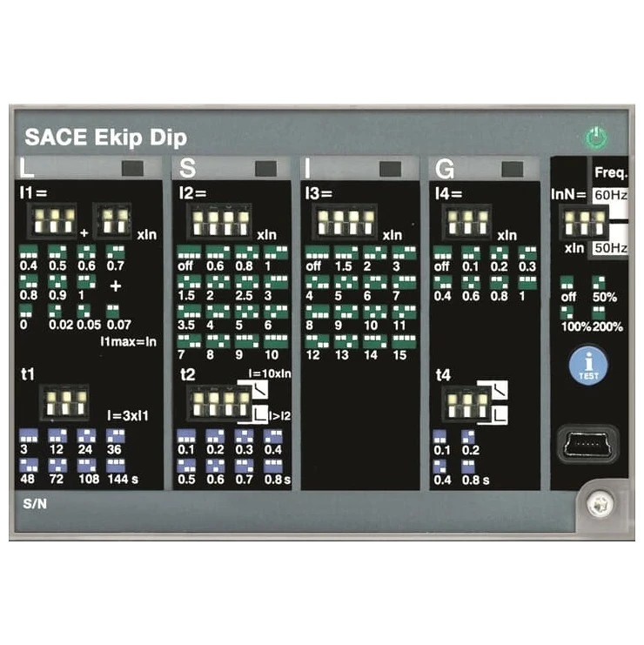
Task: Toggle the I2 DIP switch block
Action: pyautogui.click(x=220, y=223)
